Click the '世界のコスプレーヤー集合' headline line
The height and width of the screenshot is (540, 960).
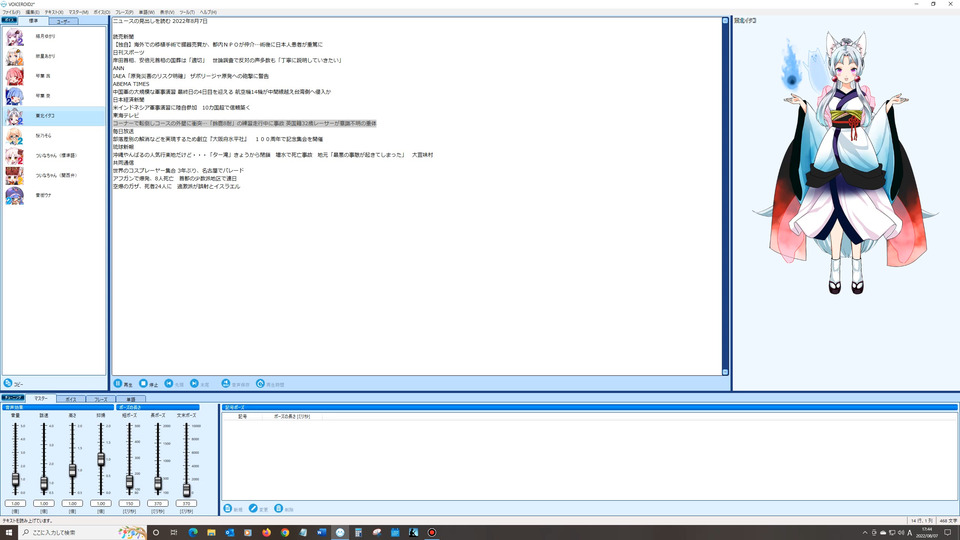pyautogui.click(x=178, y=170)
